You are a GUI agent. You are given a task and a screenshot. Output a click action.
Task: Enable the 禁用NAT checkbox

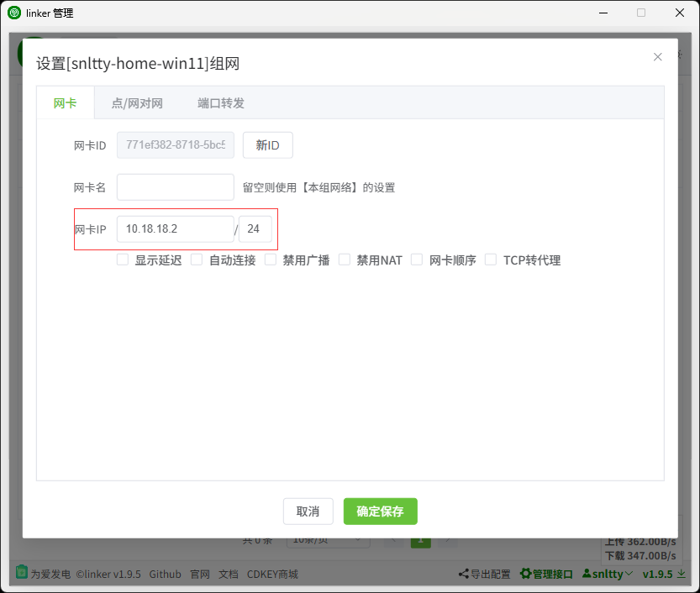click(345, 260)
